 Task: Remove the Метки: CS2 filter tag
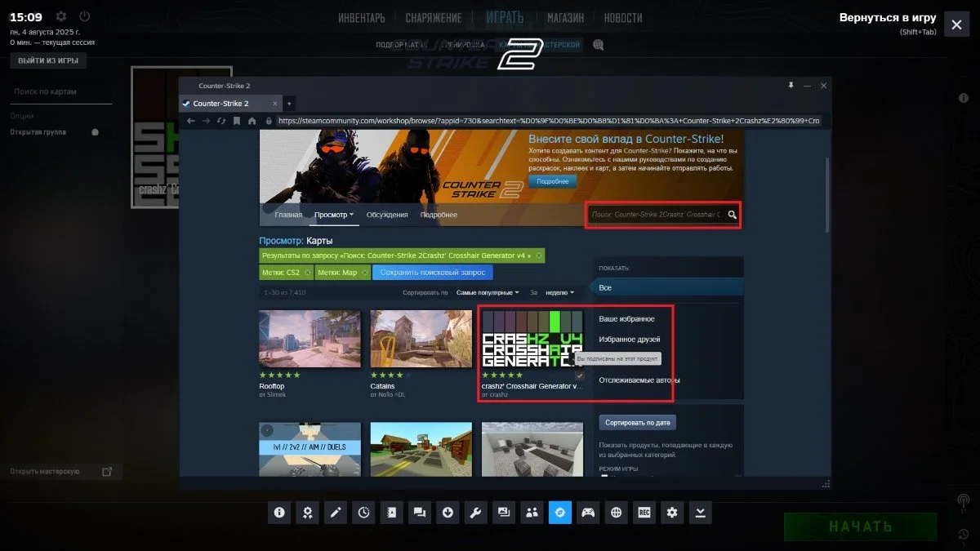pos(308,273)
